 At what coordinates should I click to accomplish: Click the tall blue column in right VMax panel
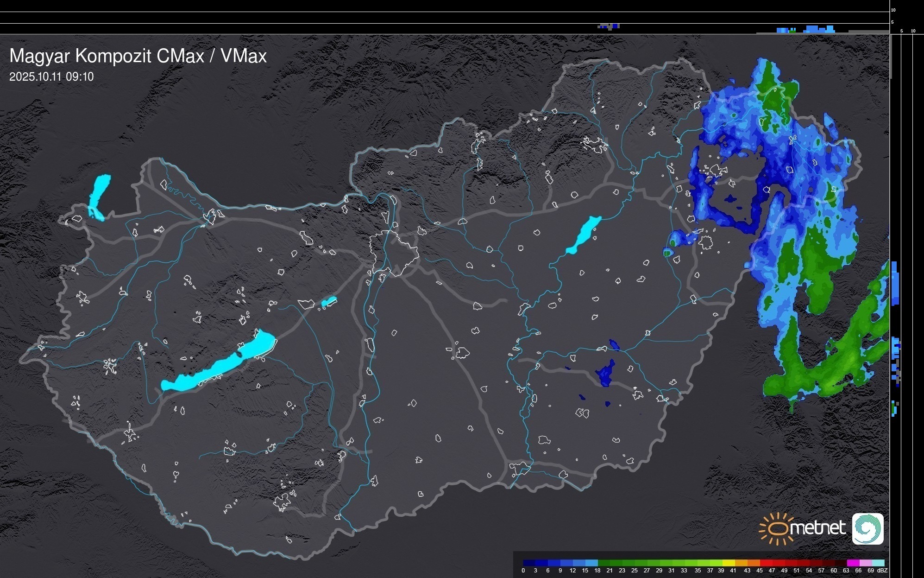pyautogui.click(x=895, y=283)
